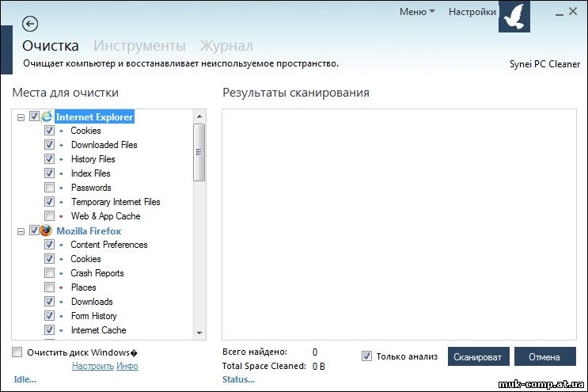Uncheck Internet Explorer Cookies checkbox
Viewport: 588px width, 392px height.
[49, 130]
